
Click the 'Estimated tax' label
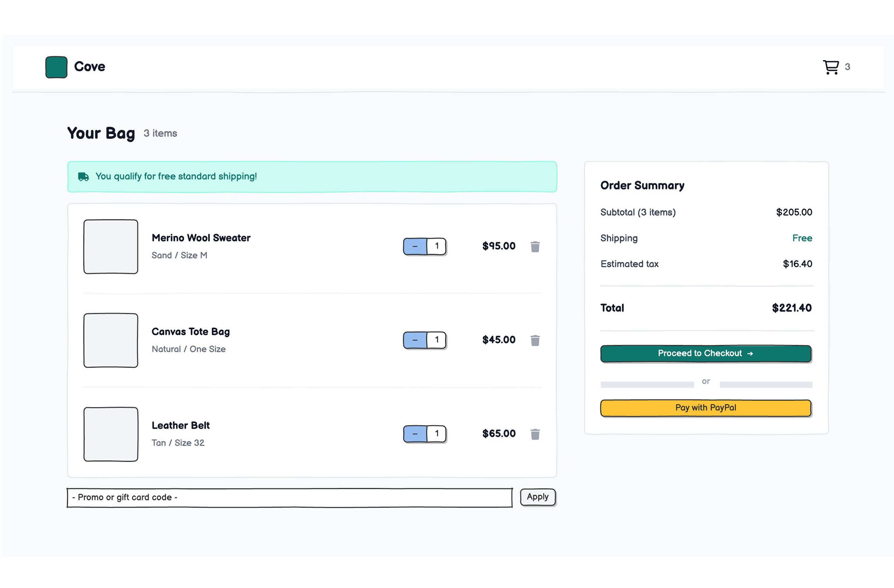pyautogui.click(x=629, y=264)
